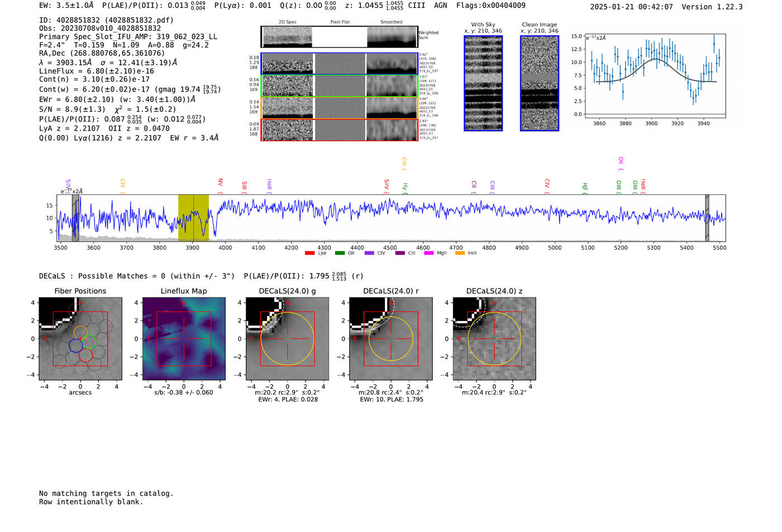Click the EWr: 10, PLAE: 1.795 caption
The height and width of the screenshot is (532, 782).
[x=391, y=399]
